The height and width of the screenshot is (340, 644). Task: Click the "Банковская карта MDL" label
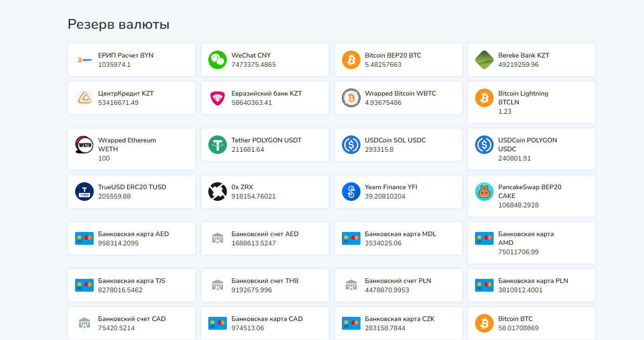click(401, 234)
